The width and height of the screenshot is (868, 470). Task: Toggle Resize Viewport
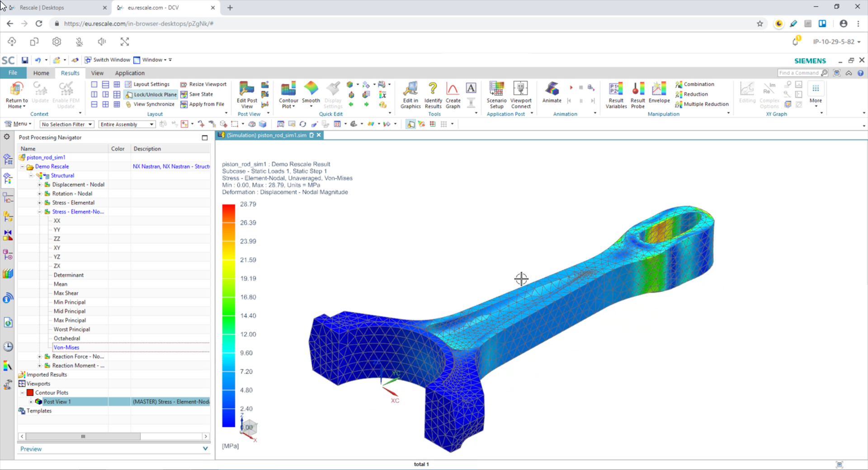pos(203,84)
